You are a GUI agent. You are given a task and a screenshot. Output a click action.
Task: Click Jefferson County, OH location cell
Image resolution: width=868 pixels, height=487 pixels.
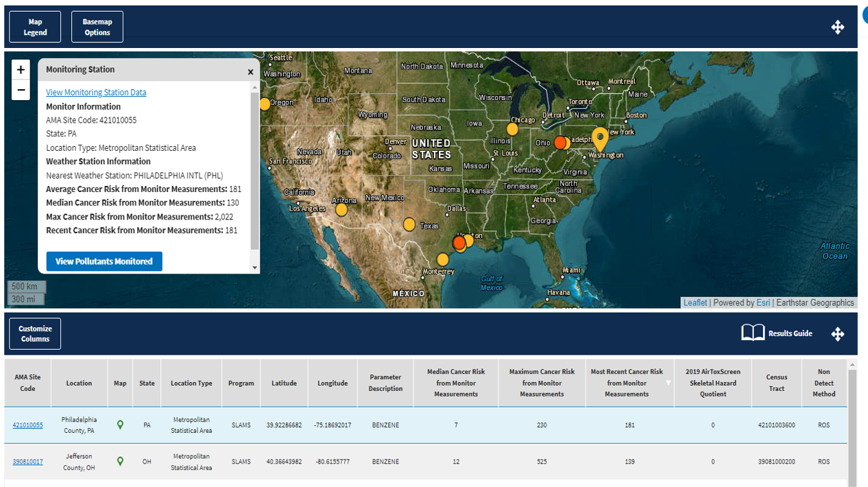point(79,461)
